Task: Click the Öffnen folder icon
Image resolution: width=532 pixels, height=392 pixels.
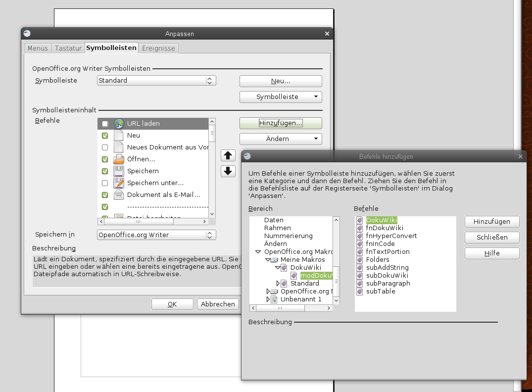Action: 119,159
